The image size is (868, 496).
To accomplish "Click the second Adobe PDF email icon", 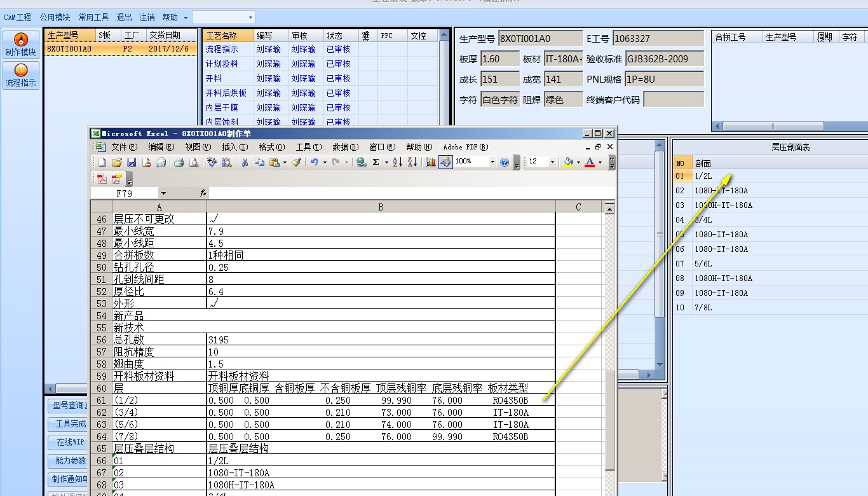I will 116,179.
